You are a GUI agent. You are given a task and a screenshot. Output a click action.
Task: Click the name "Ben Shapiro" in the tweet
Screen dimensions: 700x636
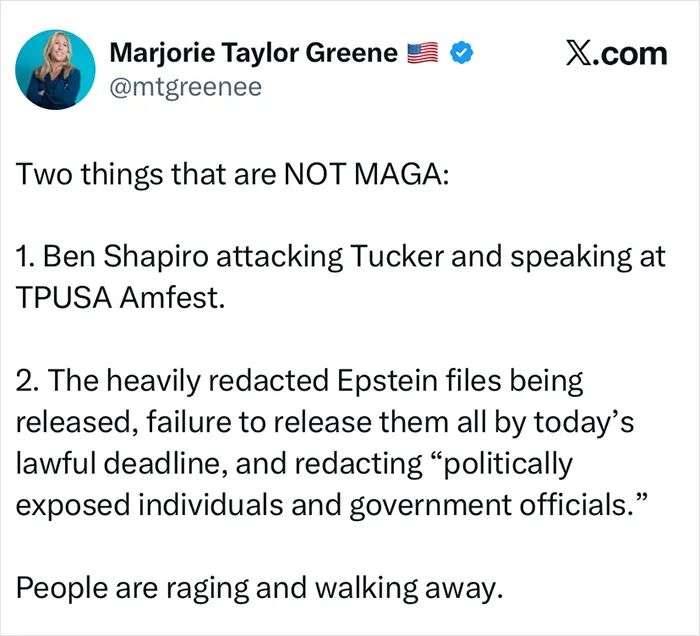click(x=113, y=257)
